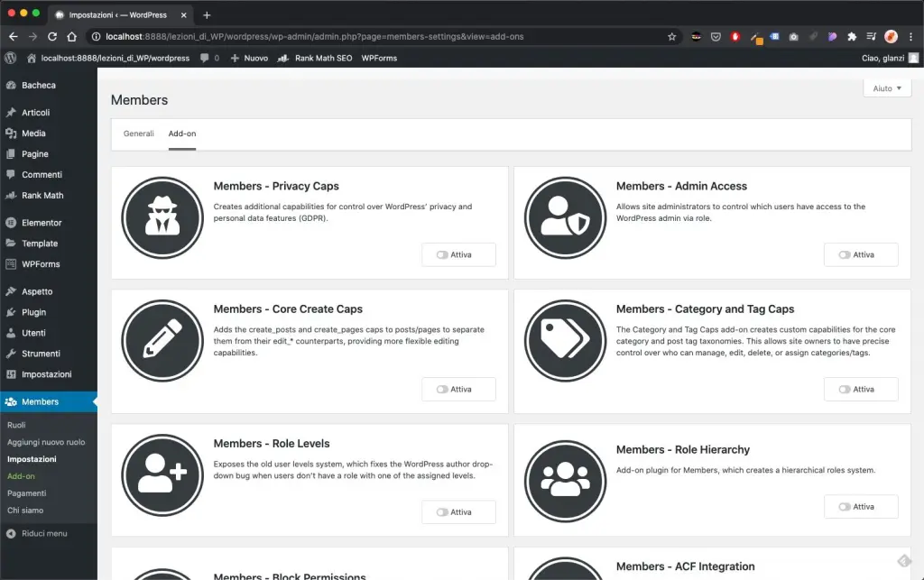This screenshot has width=924, height=580.
Task: Switch to the Generali tab
Action: coord(138,133)
